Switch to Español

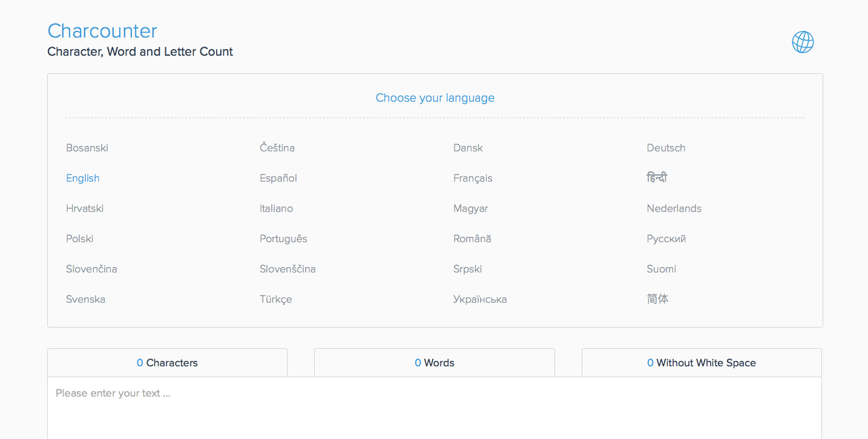(278, 178)
